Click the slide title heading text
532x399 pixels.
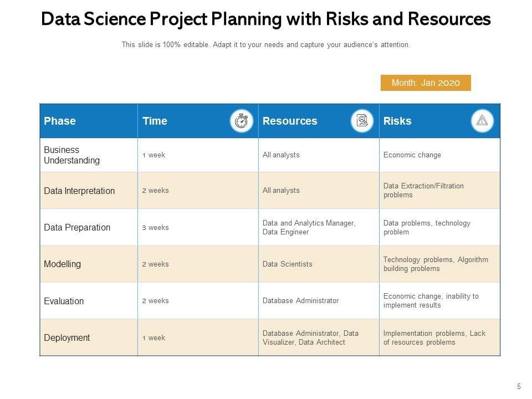(266, 19)
